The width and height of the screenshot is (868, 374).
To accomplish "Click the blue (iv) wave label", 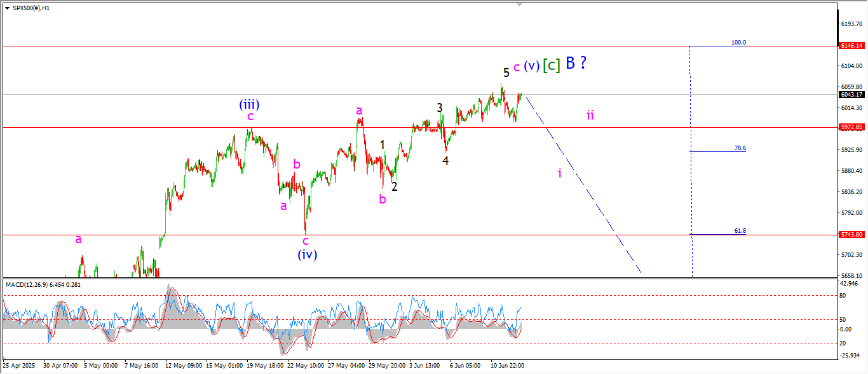I will pos(308,254).
